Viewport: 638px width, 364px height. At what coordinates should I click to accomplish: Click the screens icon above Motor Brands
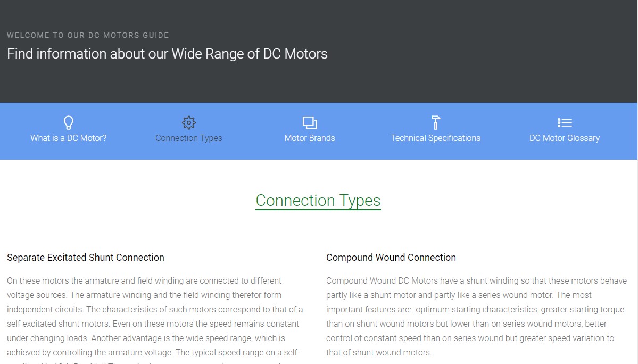coord(309,122)
